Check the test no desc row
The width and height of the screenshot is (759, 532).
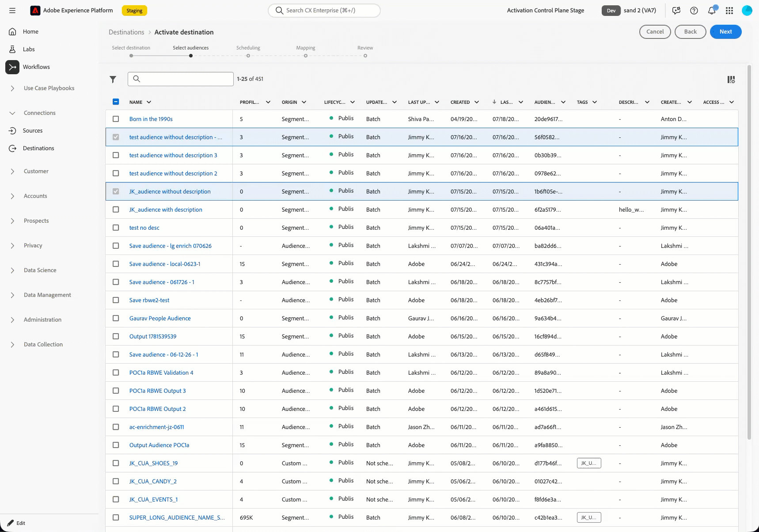click(116, 228)
